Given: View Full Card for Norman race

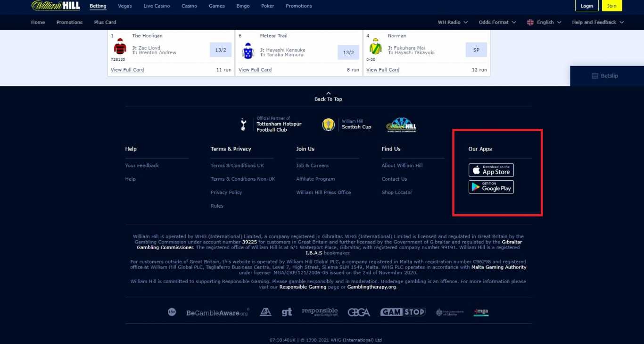Looking at the screenshot, I should point(383,70).
